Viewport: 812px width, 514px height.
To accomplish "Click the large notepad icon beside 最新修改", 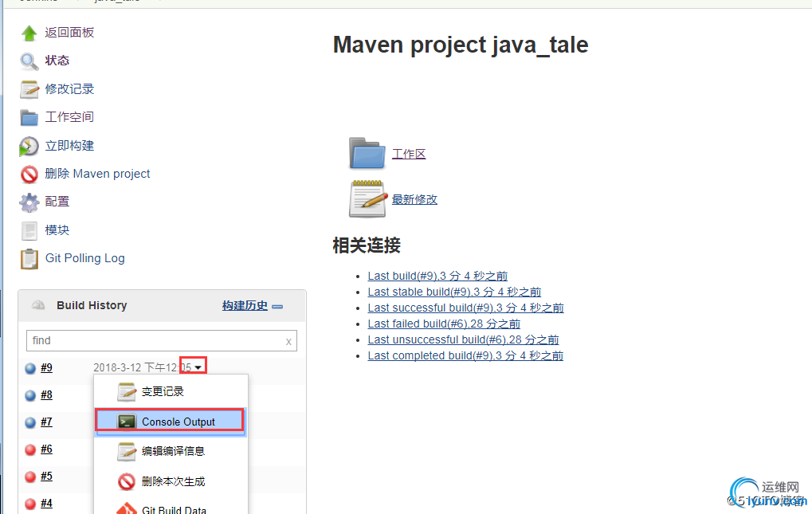I will click(x=368, y=198).
